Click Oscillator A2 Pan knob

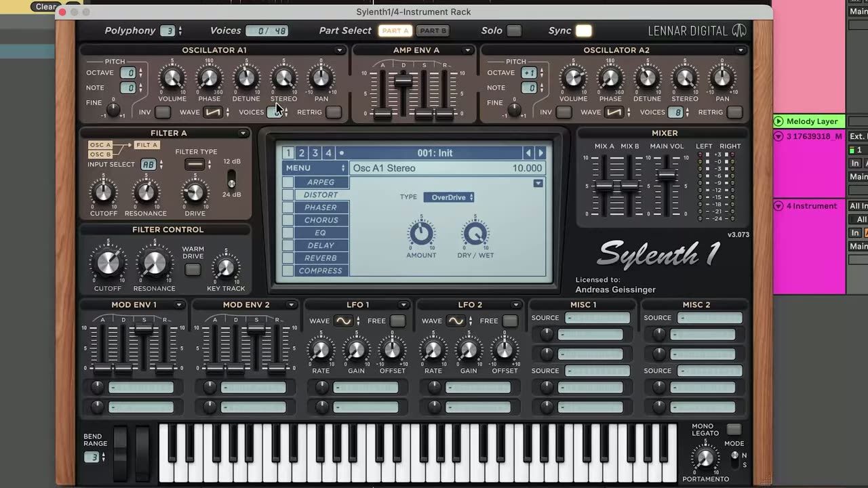pyautogui.click(x=722, y=79)
